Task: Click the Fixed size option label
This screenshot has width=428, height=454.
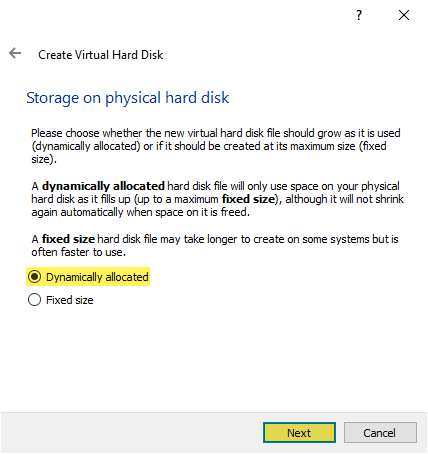Action: pos(70,300)
